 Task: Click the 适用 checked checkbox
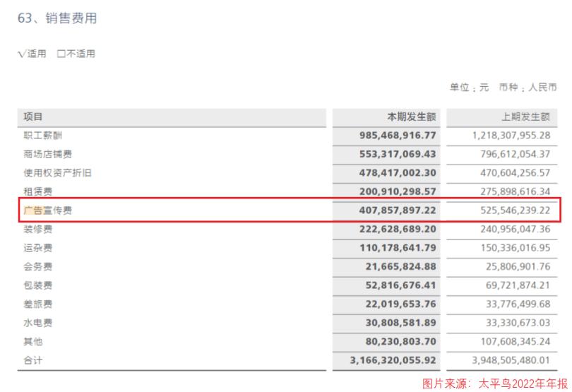pos(23,54)
